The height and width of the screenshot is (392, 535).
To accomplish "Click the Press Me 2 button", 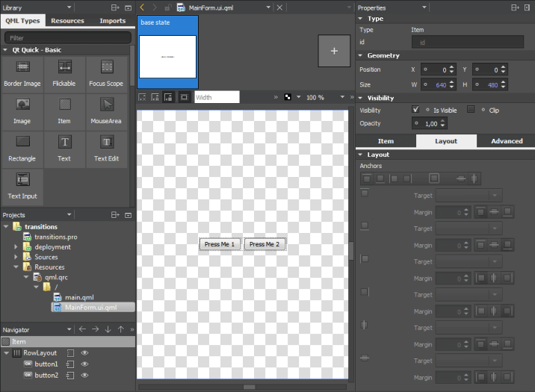I will click(x=265, y=244).
